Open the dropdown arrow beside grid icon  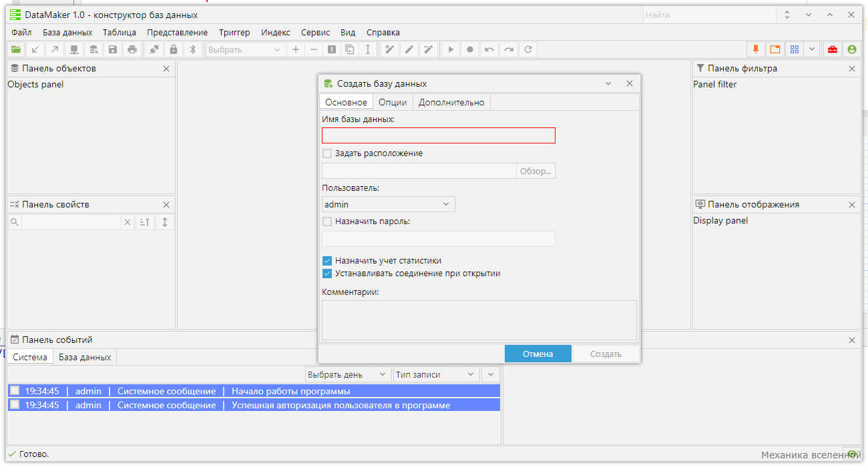coord(812,49)
